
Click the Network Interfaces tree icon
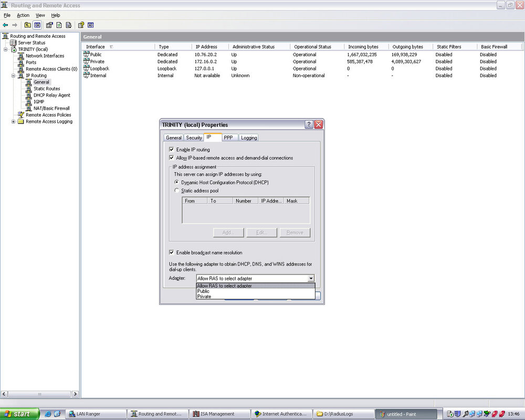click(x=21, y=56)
